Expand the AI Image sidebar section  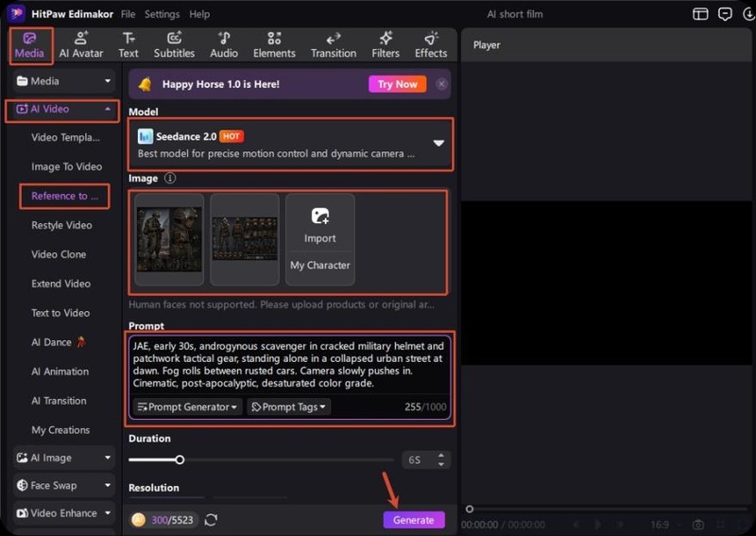point(63,458)
